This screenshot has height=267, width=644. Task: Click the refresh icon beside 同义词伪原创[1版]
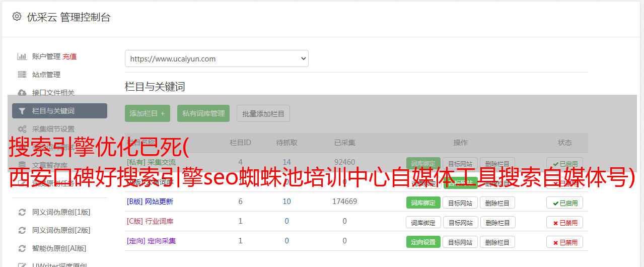pyautogui.click(x=22, y=212)
